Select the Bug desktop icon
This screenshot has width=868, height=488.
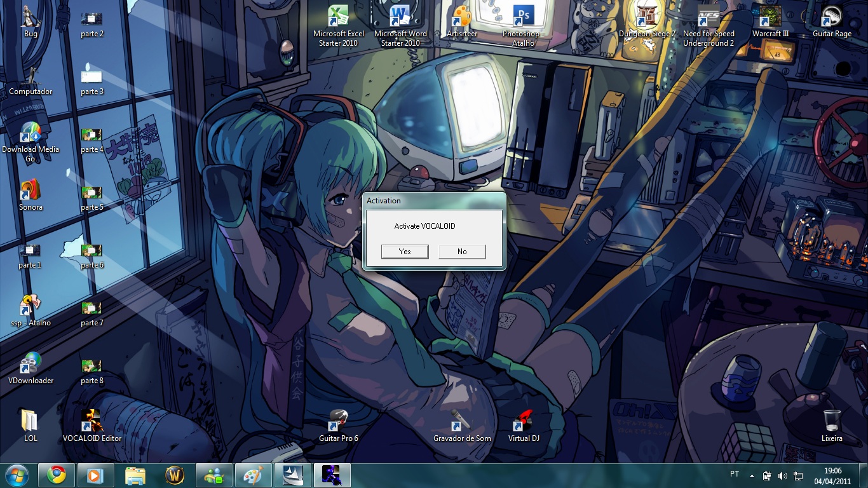point(31,22)
